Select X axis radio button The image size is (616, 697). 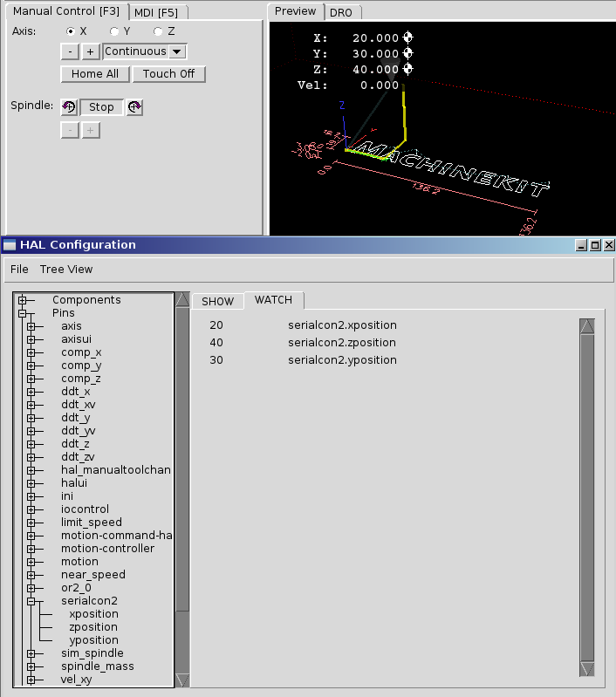[x=71, y=31]
